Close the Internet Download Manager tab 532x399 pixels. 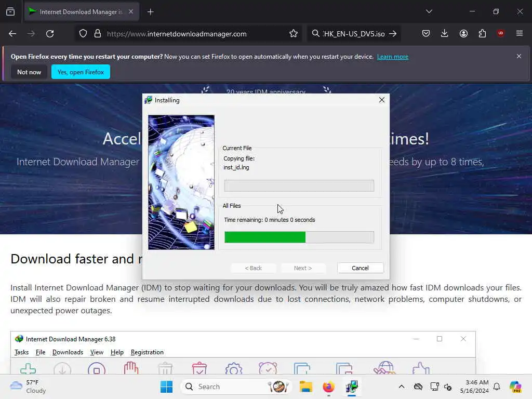(131, 12)
